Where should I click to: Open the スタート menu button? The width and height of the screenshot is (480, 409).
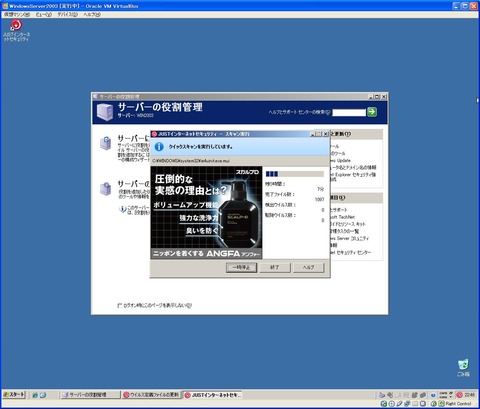(14, 395)
